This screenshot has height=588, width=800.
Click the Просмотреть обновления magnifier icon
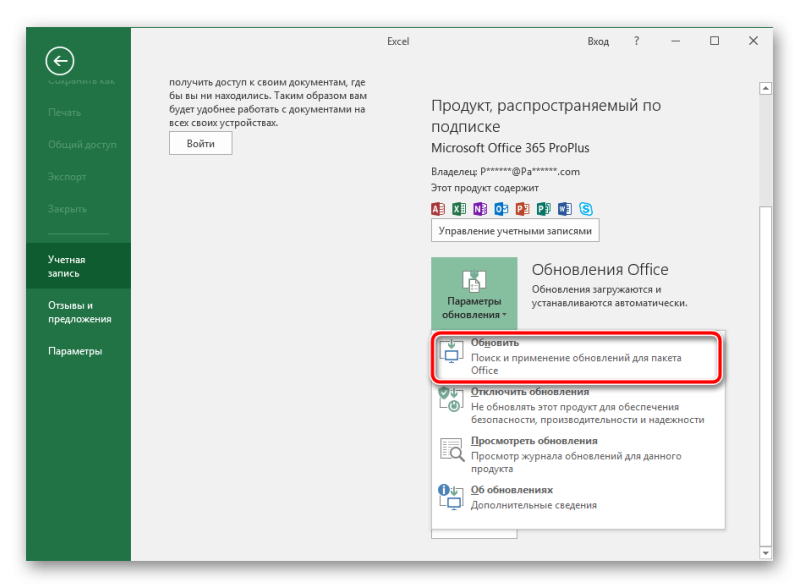click(x=452, y=449)
